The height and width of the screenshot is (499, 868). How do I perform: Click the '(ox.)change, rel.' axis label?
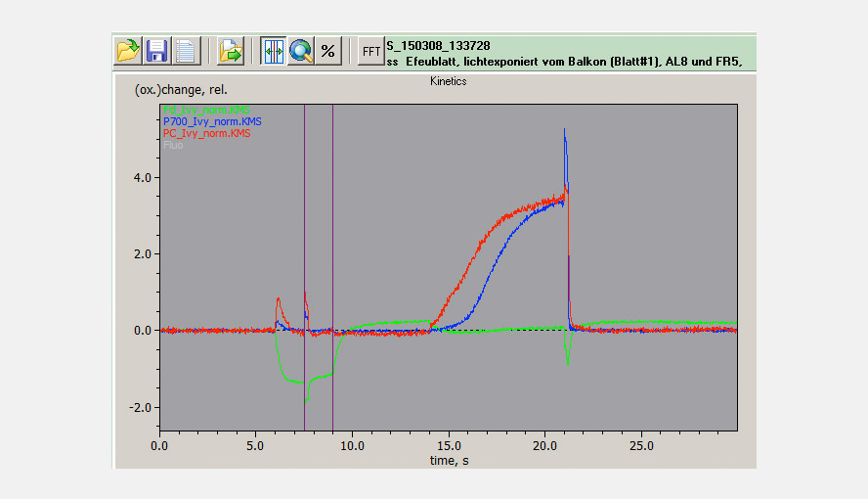(x=181, y=90)
